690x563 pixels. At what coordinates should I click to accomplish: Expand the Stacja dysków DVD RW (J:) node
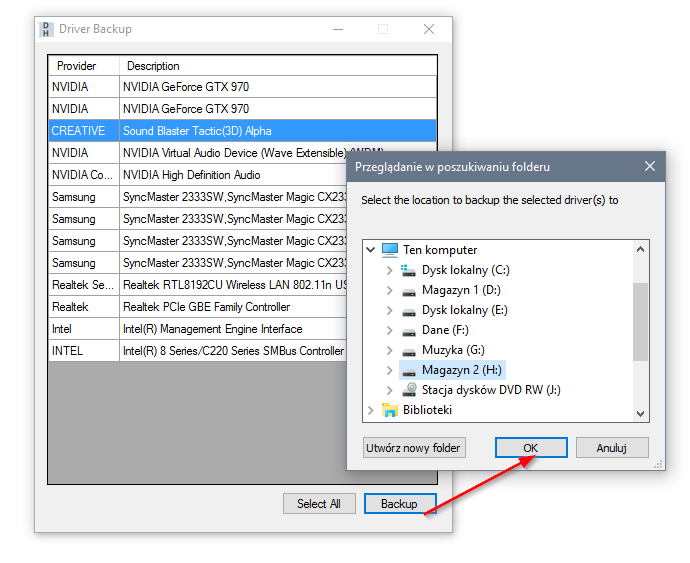pyautogui.click(x=389, y=390)
